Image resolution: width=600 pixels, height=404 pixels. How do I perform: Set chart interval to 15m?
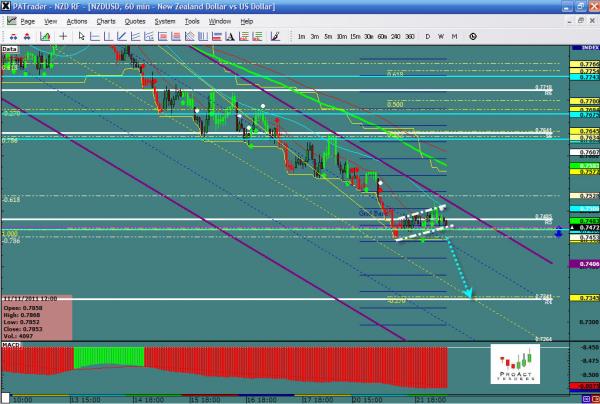[356, 36]
